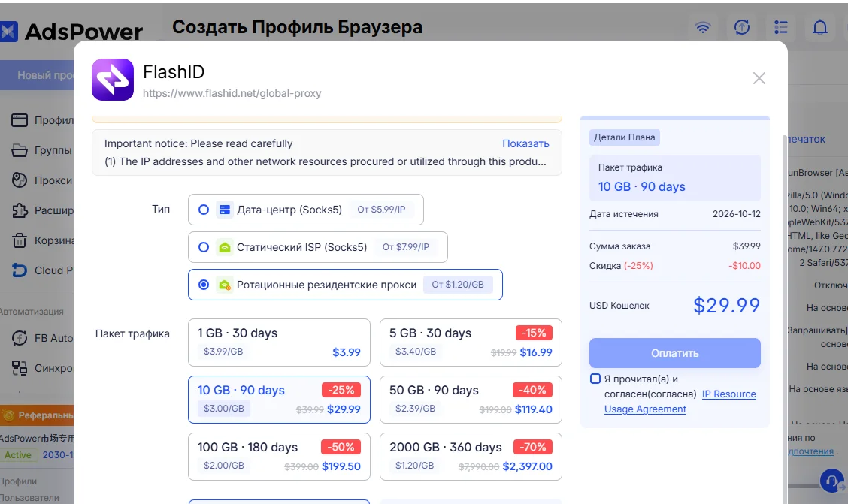The height and width of the screenshot is (504, 848).
Task: Close the FlashID dialog with the X
Action: 759,78
